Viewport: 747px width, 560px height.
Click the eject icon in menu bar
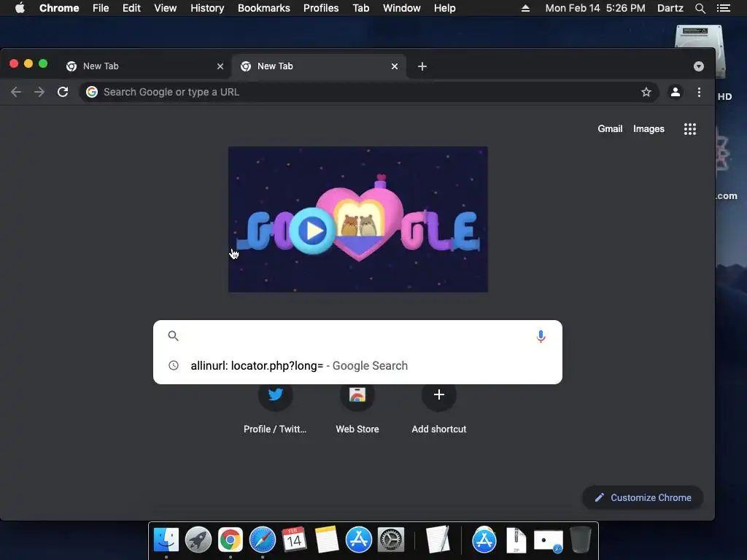[525, 8]
